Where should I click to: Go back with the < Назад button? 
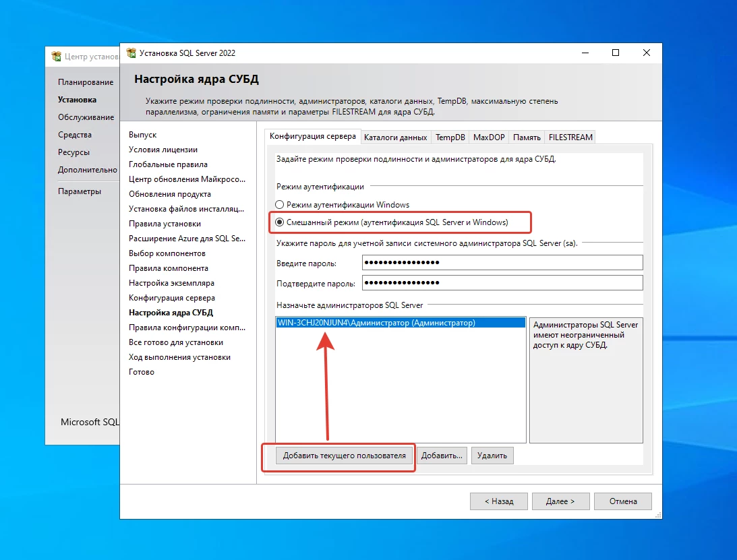coord(499,501)
